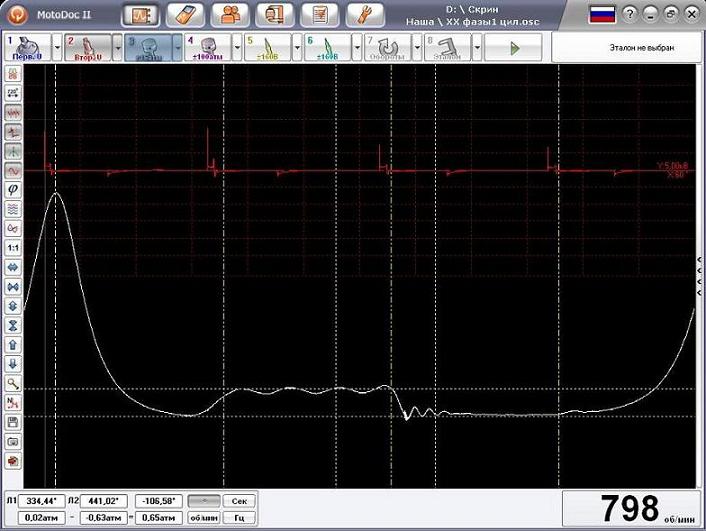Image resolution: width=706 pixels, height=531 pixels.
Task: Stretch vertically with up-down arrows icon
Action: (13, 306)
